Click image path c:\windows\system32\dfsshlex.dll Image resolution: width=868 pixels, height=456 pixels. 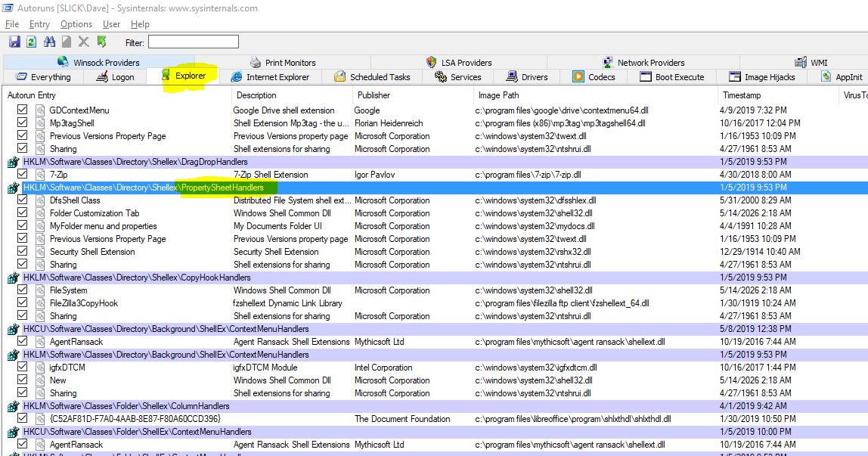535,200
